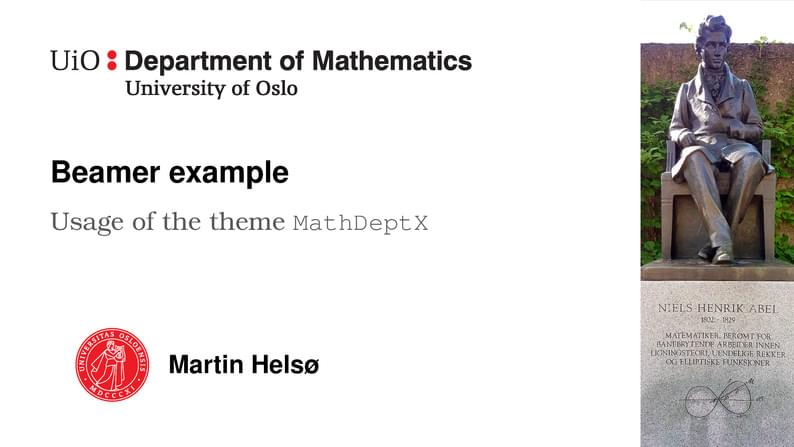Click the University of Oslo text

click(x=211, y=88)
